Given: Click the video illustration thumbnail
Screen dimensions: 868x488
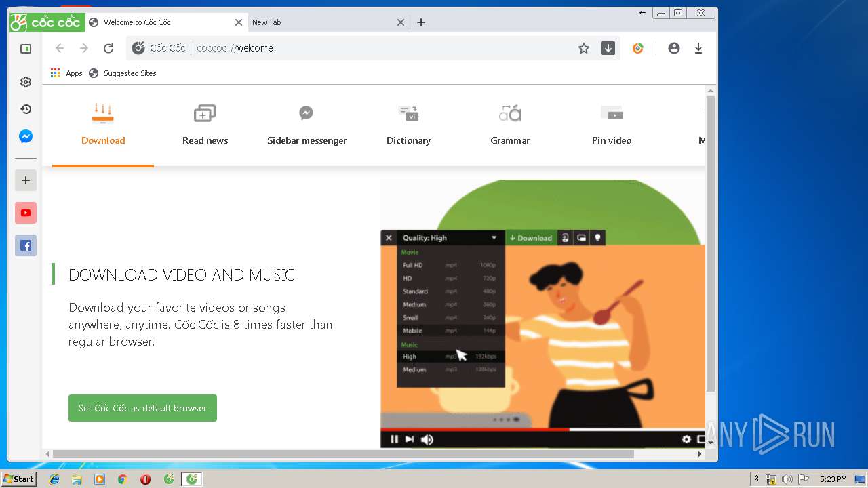Looking at the screenshot, I should [x=542, y=314].
